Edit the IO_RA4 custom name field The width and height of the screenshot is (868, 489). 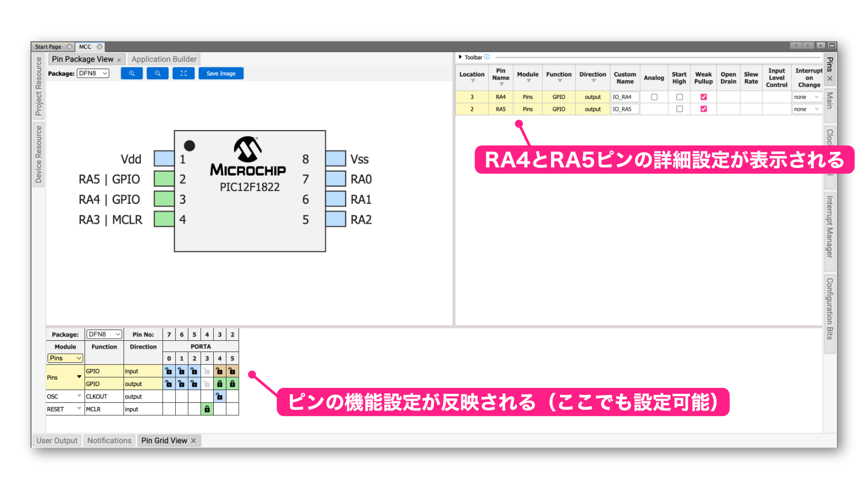click(625, 97)
